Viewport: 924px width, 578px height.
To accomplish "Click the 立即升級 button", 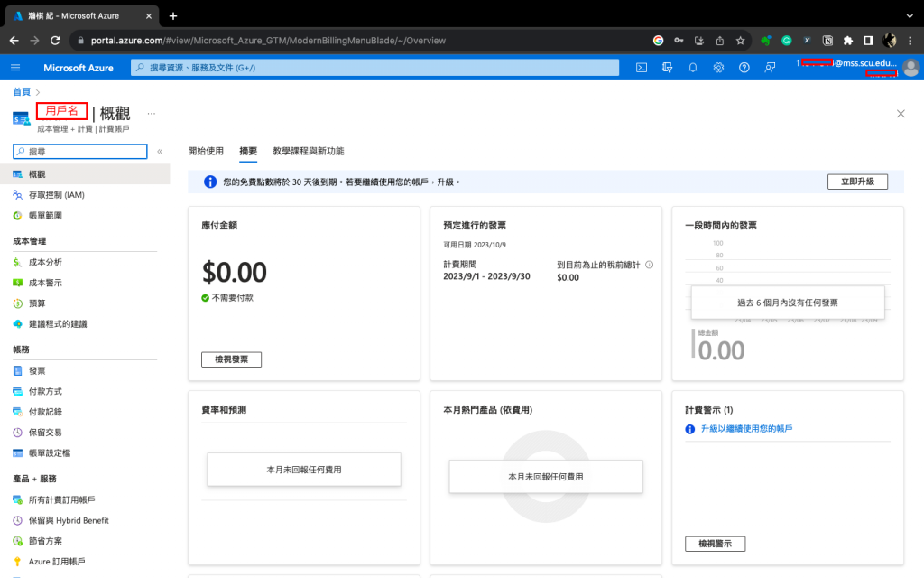I will (857, 182).
